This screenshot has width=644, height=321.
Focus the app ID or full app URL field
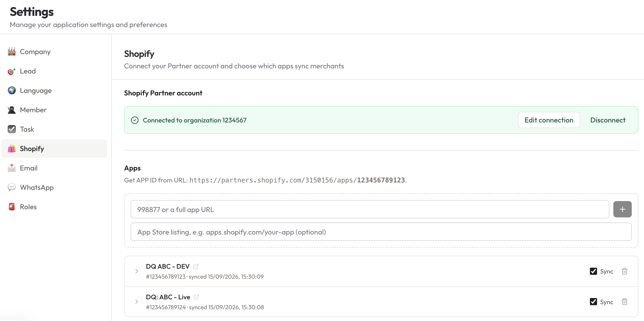tap(370, 209)
